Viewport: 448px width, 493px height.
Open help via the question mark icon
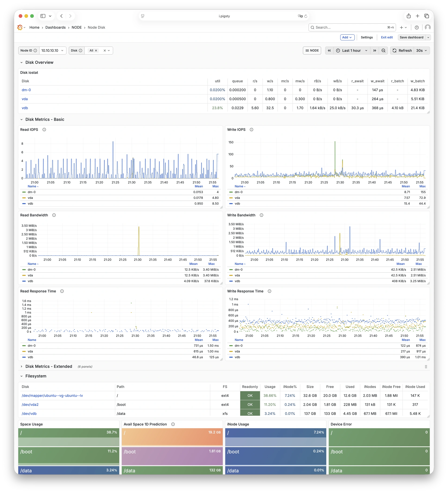click(417, 27)
